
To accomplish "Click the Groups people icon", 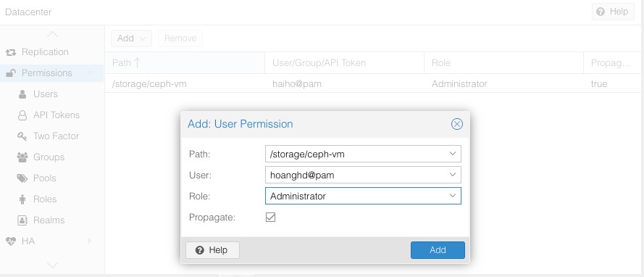I will [x=22, y=157].
